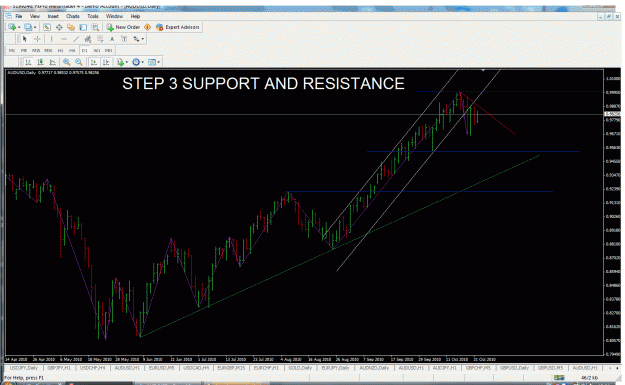
Task: Switch to line chart display
Action: point(53,62)
